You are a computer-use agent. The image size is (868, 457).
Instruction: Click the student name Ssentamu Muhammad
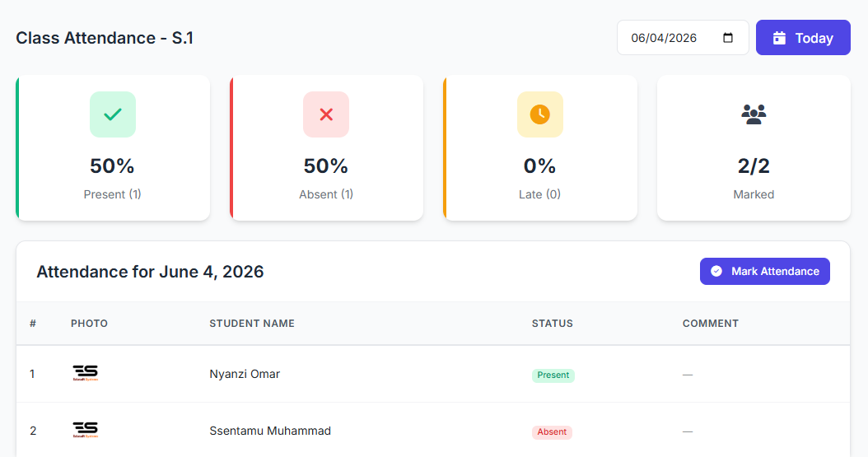click(x=270, y=431)
